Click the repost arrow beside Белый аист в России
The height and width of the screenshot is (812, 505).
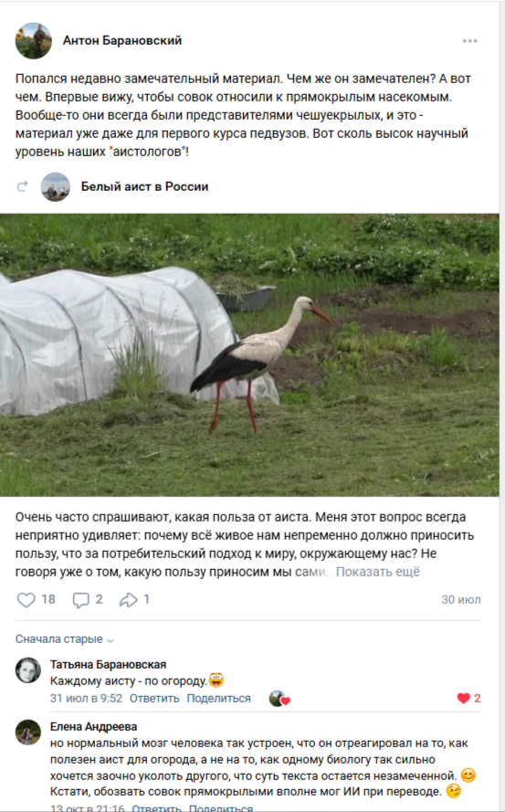pos(22,186)
